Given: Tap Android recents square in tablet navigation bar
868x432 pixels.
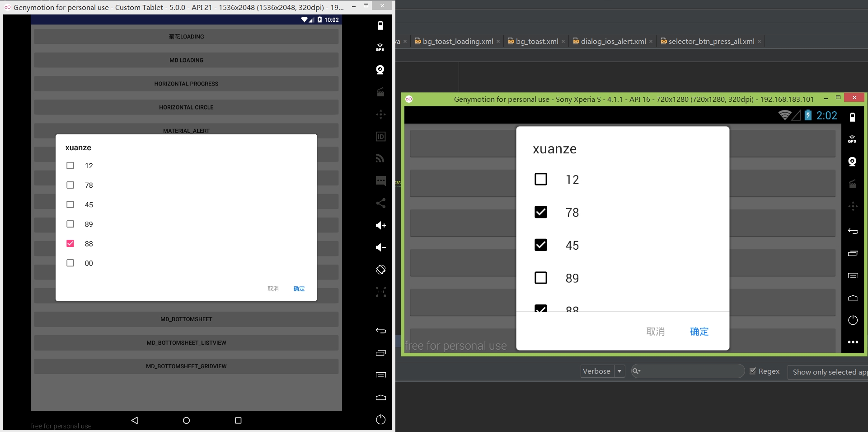Looking at the screenshot, I should 238,420.
